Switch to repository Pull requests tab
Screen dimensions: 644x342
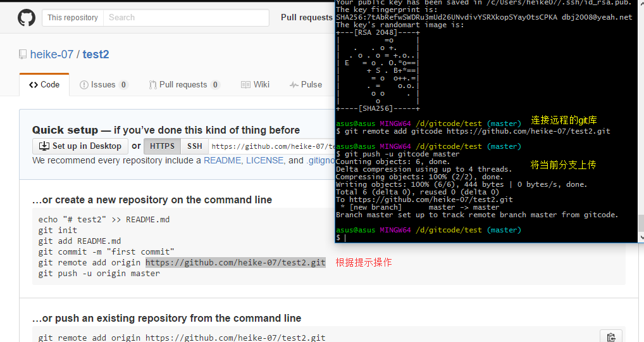tap(185, 85)
